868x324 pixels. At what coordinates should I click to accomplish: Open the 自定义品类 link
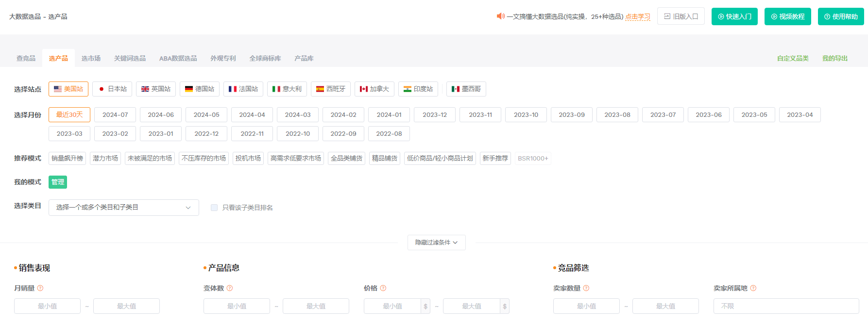793,58
